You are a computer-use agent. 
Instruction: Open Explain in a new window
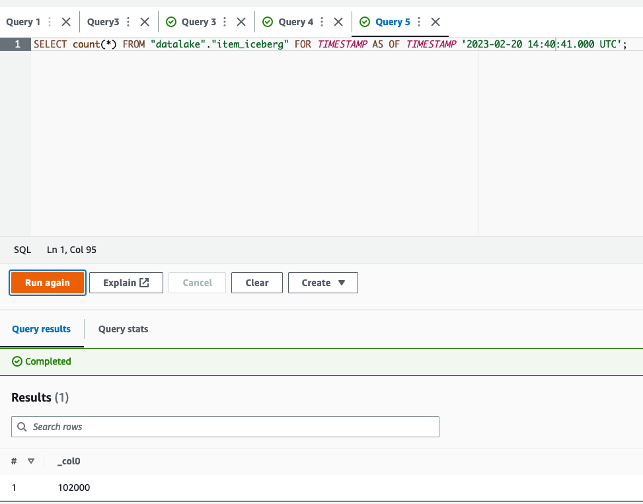point(126,283)
